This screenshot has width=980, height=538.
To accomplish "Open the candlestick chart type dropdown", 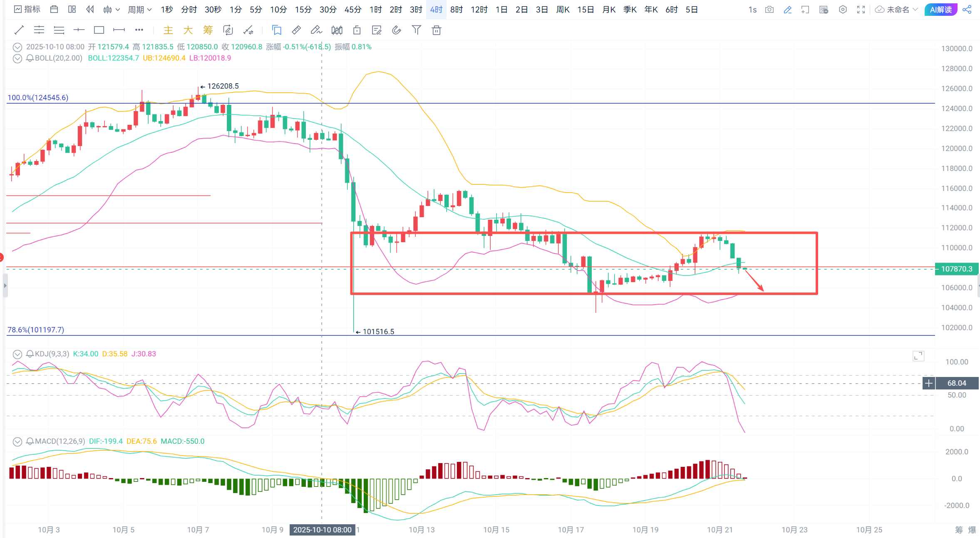I will point(112,10).
